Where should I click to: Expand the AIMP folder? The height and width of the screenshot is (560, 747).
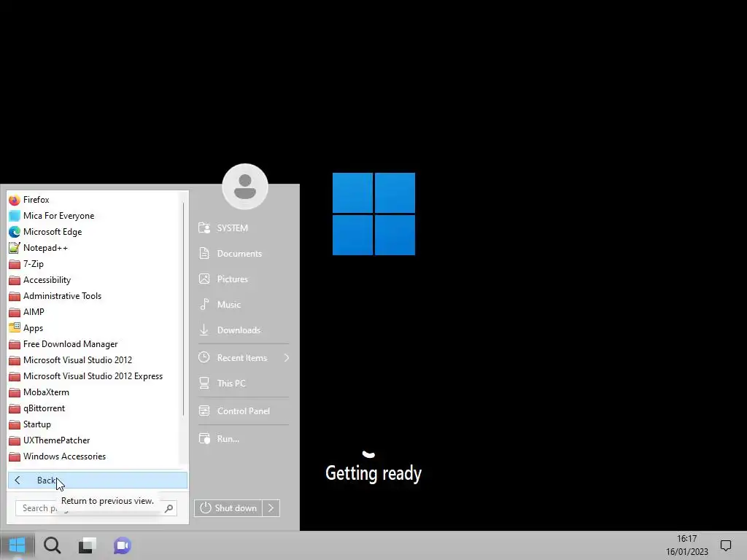93,312
